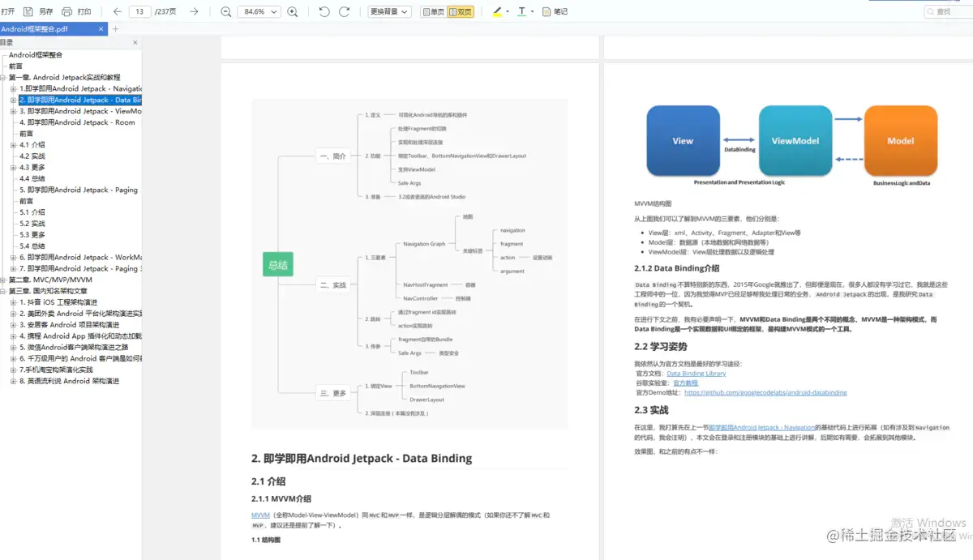This screenshot has width=973, height=560.
Task: Zoom out with the minus magnifier
Action: click(x=226, y=11)
